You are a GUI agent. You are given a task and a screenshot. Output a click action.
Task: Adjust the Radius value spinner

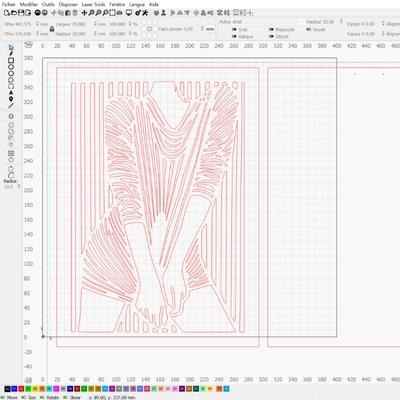tap(19, 187)
